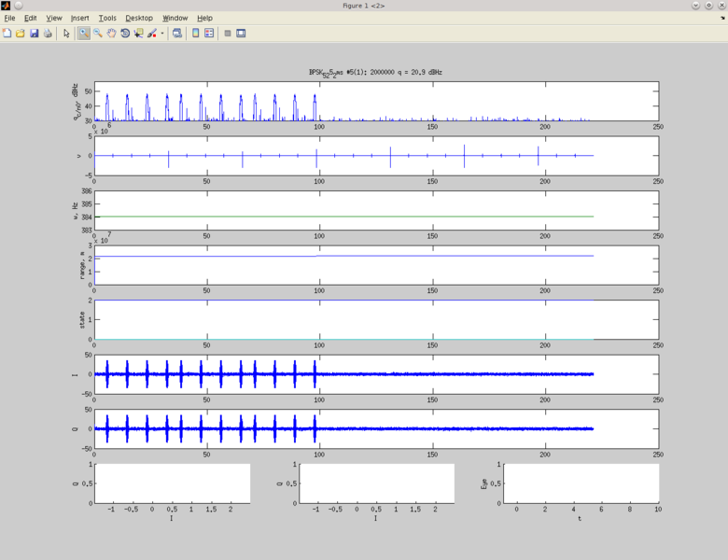Open the Insert menu
Screen dimensions: 728x560
(x=80, y=18)
